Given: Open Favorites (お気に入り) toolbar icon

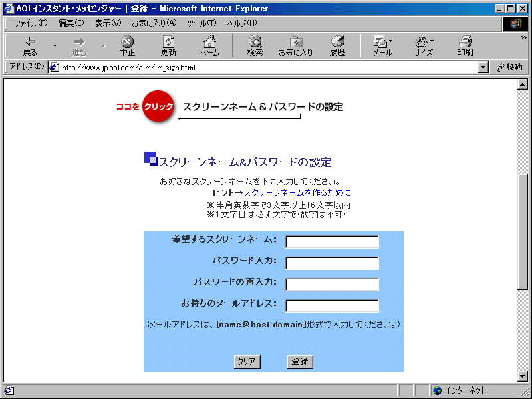Looking at the screenshot, I should [296, 46].
